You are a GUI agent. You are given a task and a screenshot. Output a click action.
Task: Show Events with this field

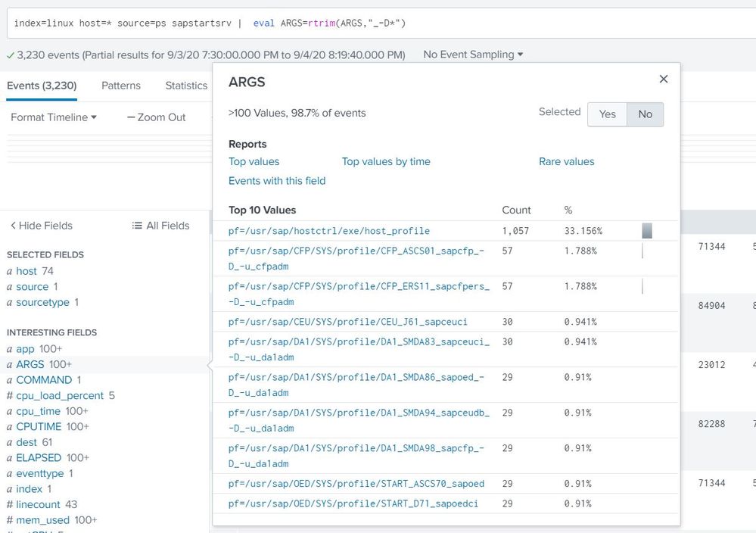click(277, 181)
